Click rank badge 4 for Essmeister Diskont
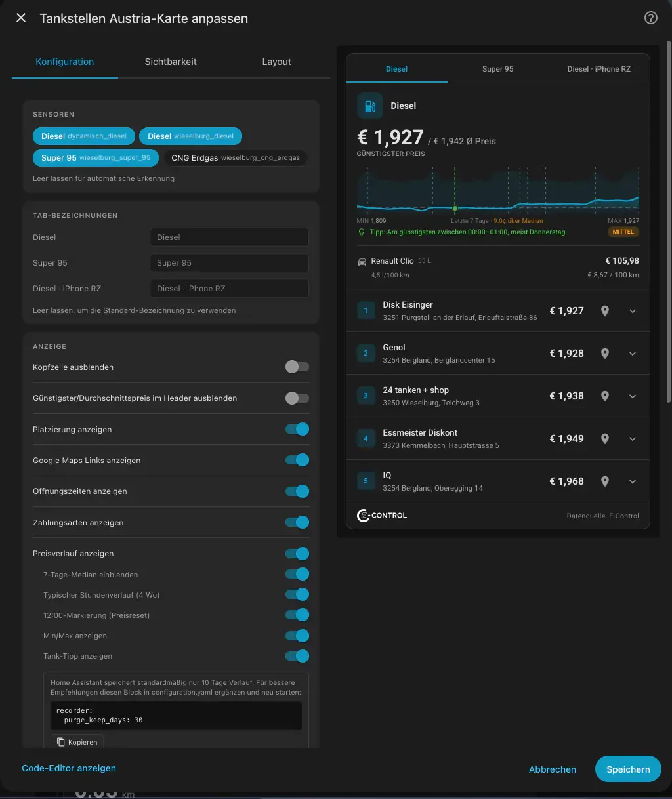The image size is (672, 799). coord(366,438)
